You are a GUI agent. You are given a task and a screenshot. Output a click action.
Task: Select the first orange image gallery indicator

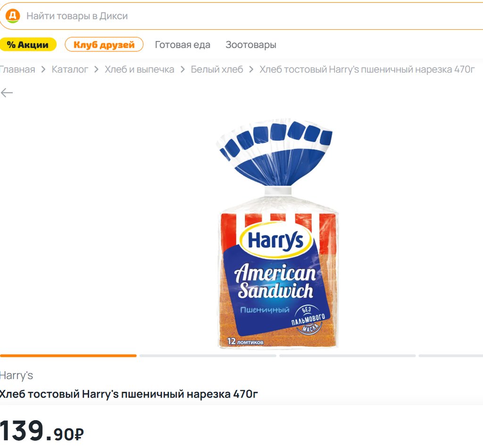(x=68, y=356)
